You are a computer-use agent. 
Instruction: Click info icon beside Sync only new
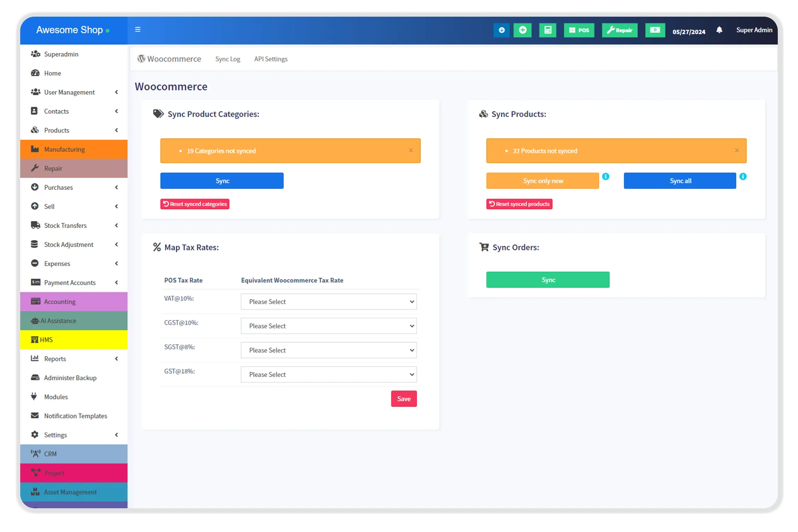(606, 176)
